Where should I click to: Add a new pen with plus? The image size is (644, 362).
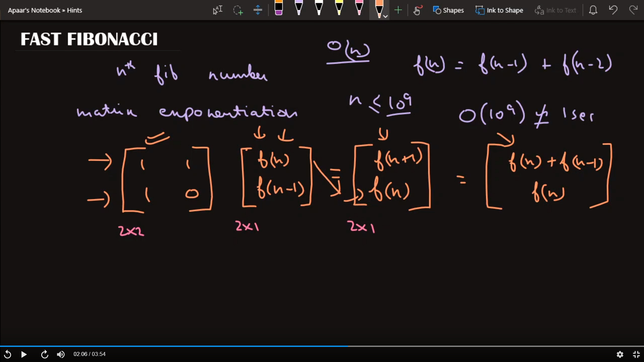pos(398,10)
